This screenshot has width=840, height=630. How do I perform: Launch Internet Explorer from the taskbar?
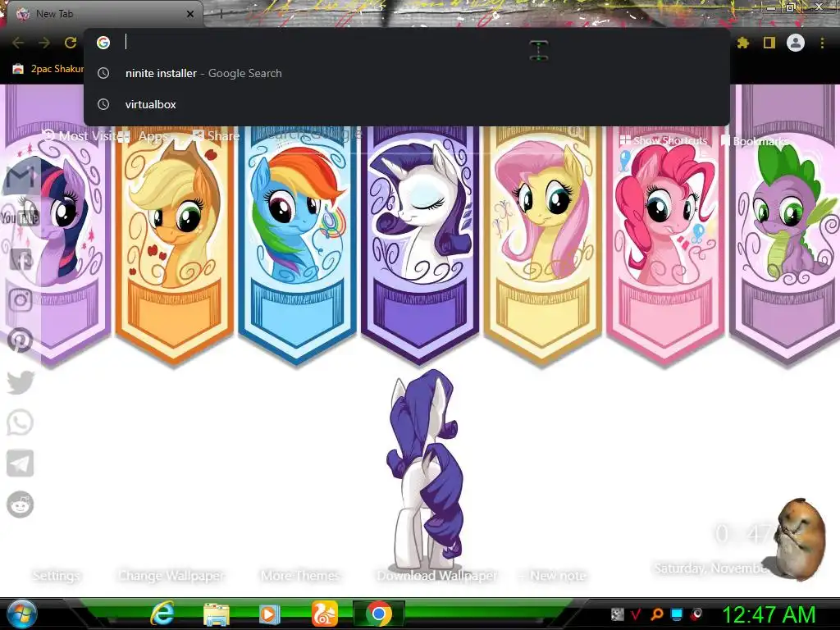(x=162, y=614)
